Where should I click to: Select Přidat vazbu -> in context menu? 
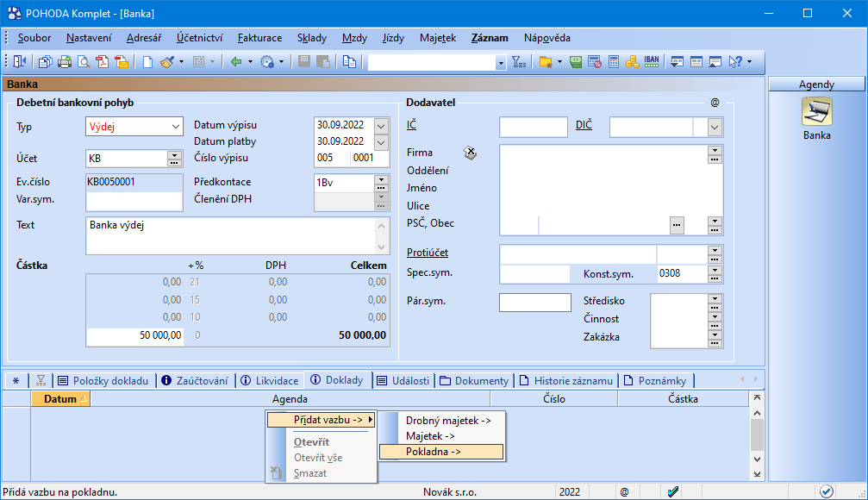(321, 421)
